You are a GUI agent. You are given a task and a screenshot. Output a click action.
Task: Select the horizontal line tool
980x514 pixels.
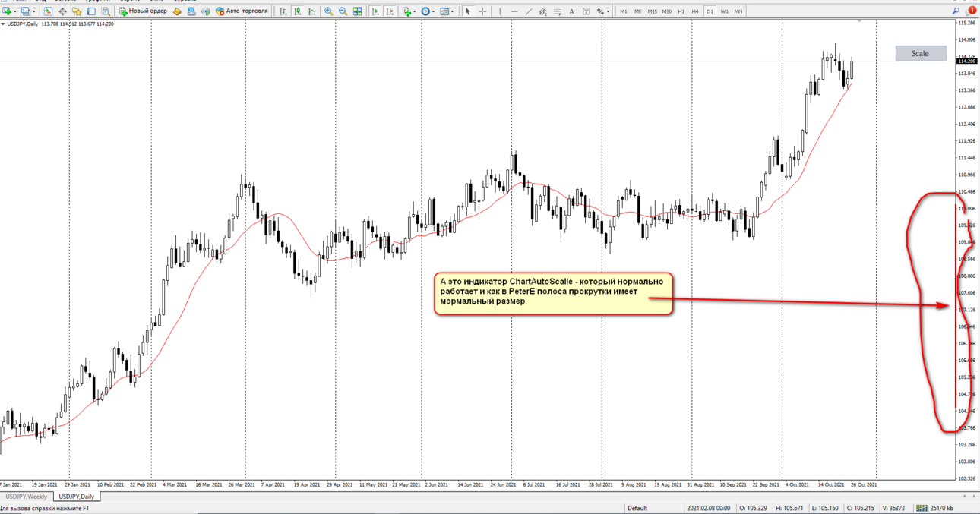click(x=514, y=11)
